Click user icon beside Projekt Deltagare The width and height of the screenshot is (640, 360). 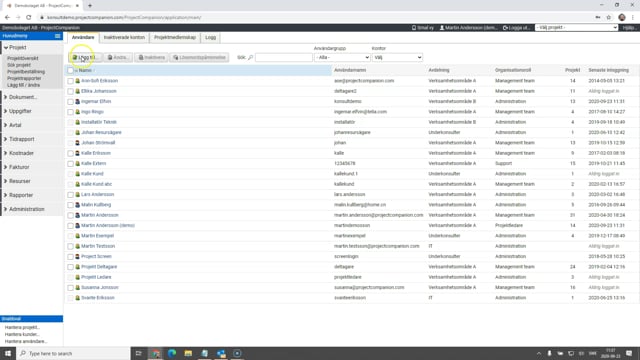78,267
